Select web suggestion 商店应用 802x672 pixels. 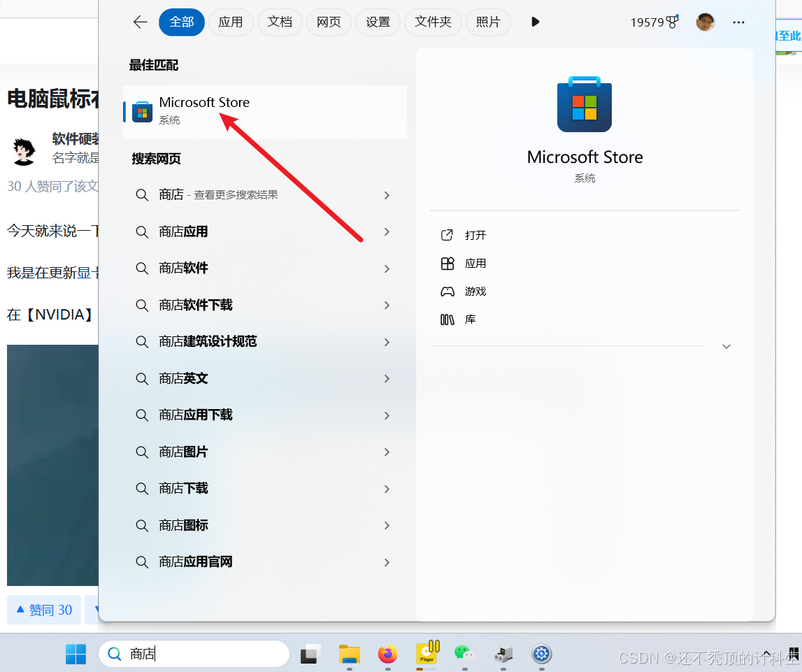click(265, 231)
